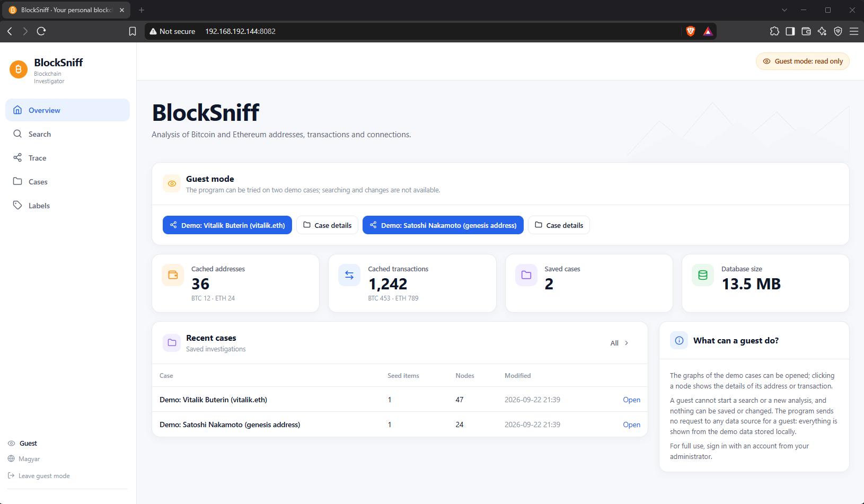Click the info icon beside What can a guest do?

[x=679, y=341]
